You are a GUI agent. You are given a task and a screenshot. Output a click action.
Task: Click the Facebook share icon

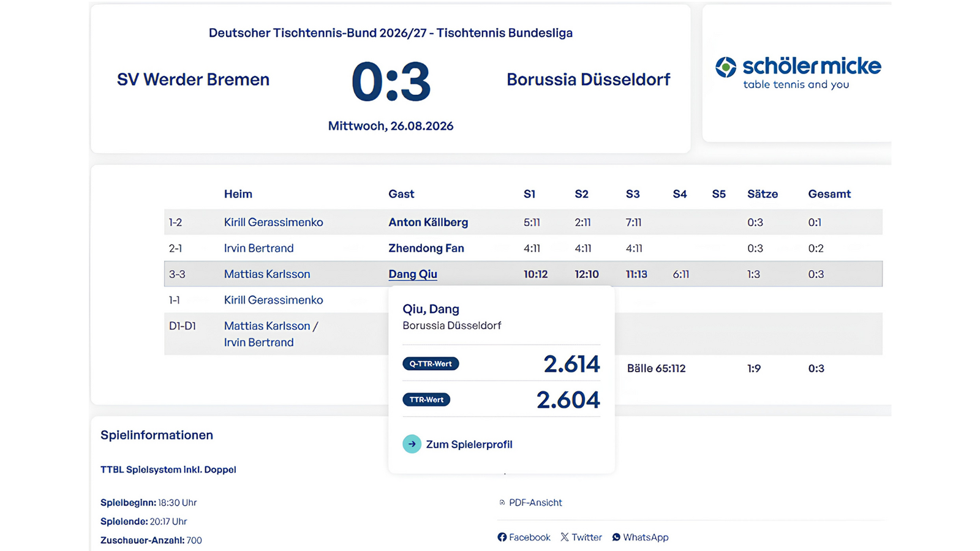(x=502, y=537)
